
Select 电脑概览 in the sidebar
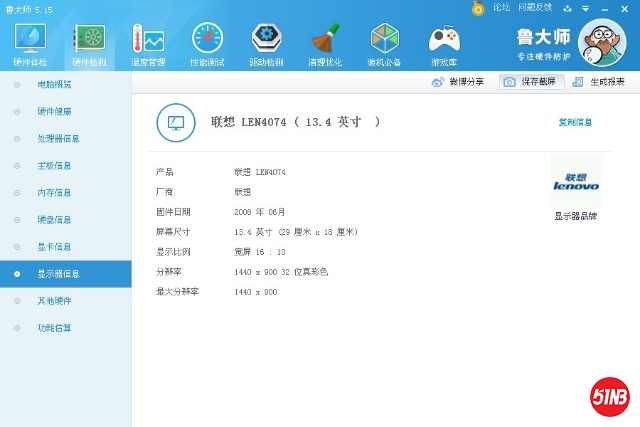pyautogui.click(x=54, y=84)
